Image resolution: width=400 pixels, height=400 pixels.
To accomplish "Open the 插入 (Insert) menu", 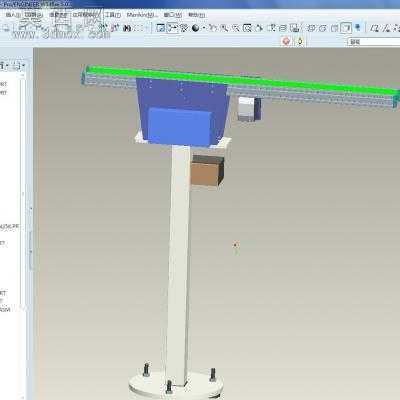I will tap(13, 15).
